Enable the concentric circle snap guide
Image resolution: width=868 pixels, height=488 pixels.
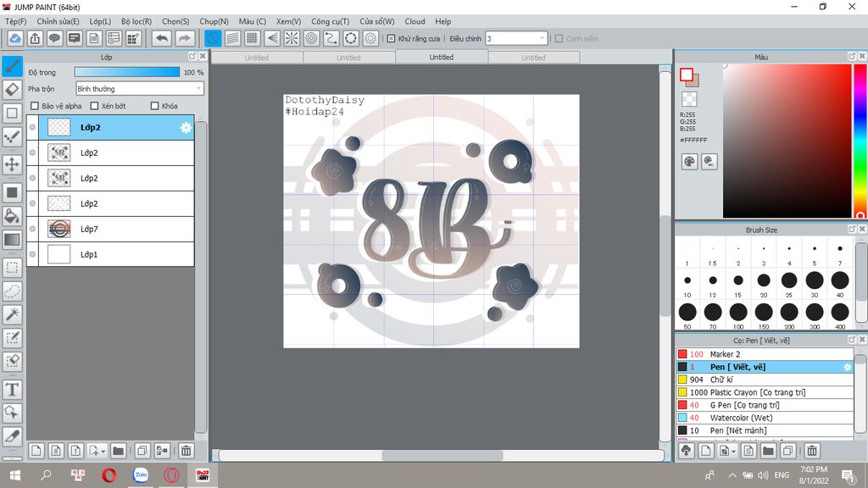312,38
